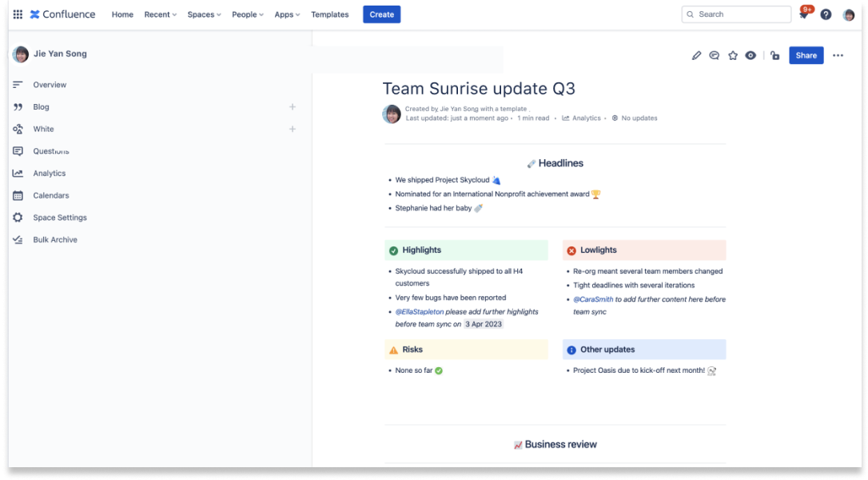Click the blue Create button

coord(381,14)
